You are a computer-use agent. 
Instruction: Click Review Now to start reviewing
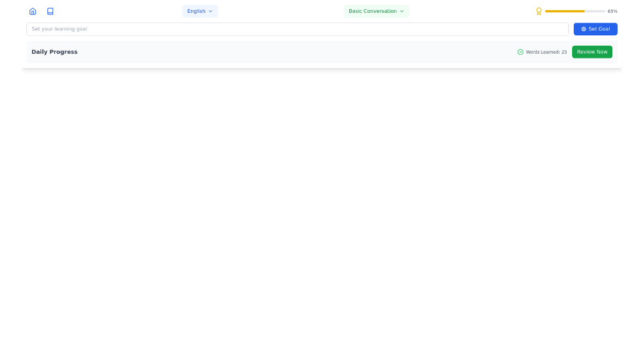tap(592, 52)
